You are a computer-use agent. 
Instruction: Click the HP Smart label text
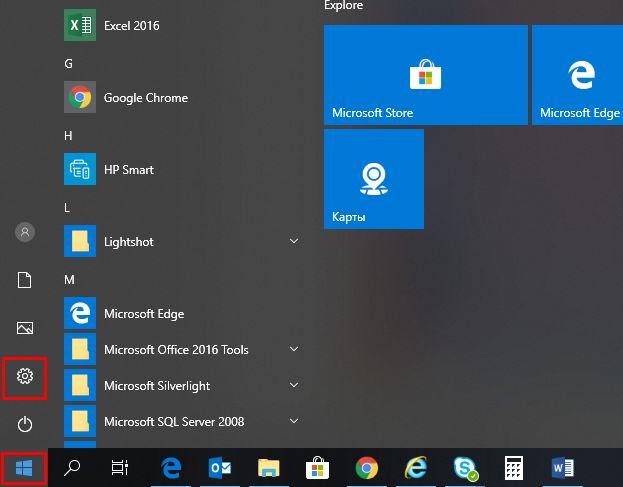click(x=129, y=170)
